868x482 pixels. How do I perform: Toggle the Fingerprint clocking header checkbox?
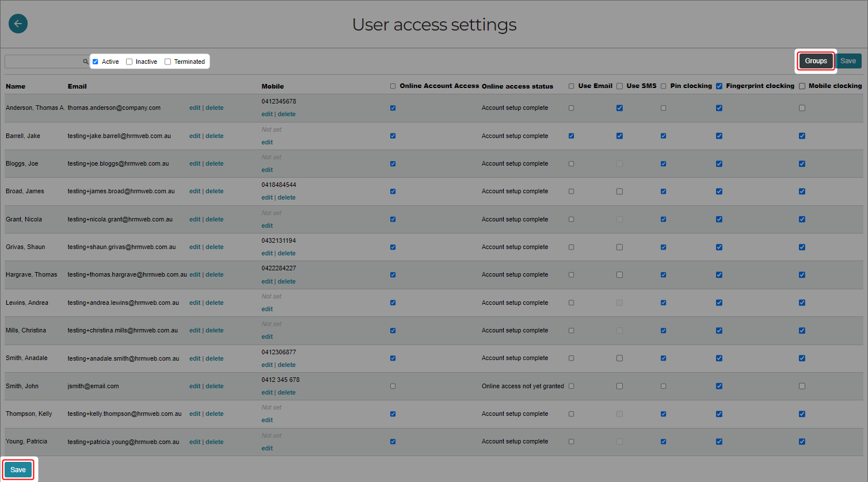(x=719, y=86)
